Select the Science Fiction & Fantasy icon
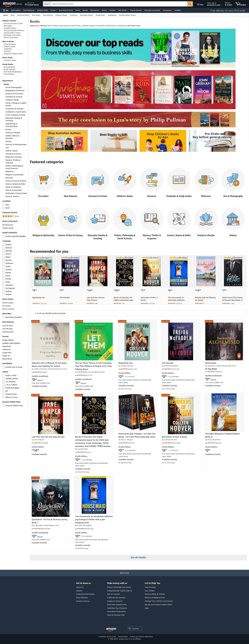Image resolution: width=249 pixels, height=644 pixels. coord(70,219)
